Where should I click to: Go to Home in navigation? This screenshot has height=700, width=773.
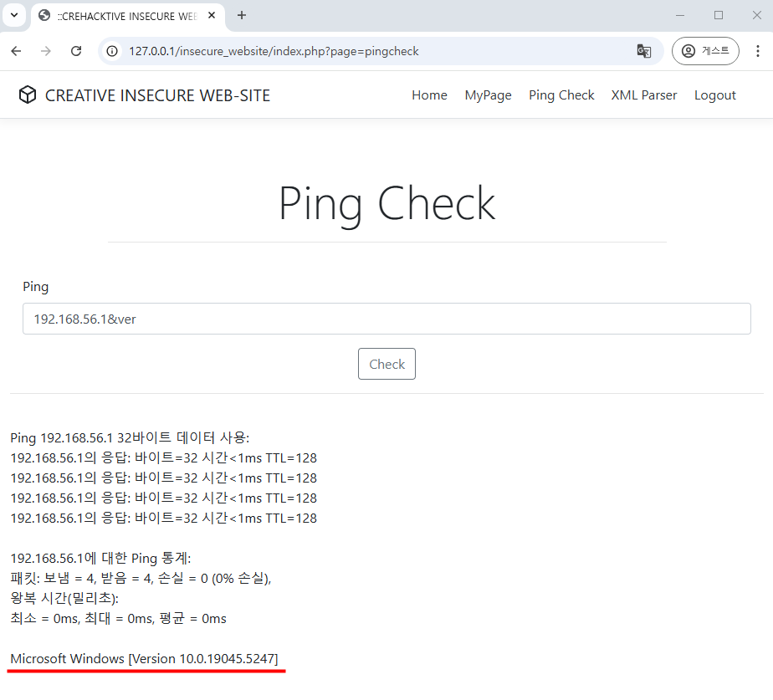pyautogui.click(x=429, y=95)
